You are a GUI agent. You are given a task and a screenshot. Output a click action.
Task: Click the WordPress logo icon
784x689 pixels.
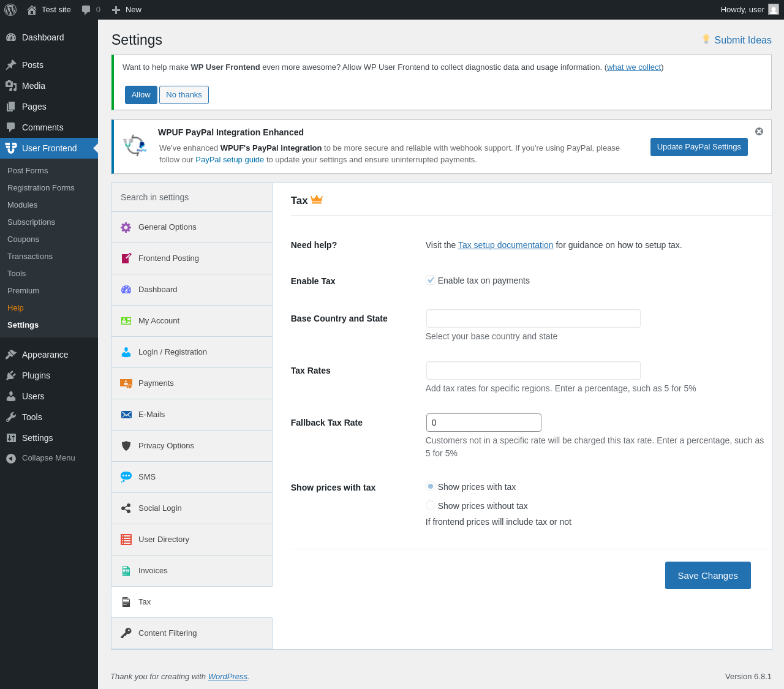[x=10, y=10]
